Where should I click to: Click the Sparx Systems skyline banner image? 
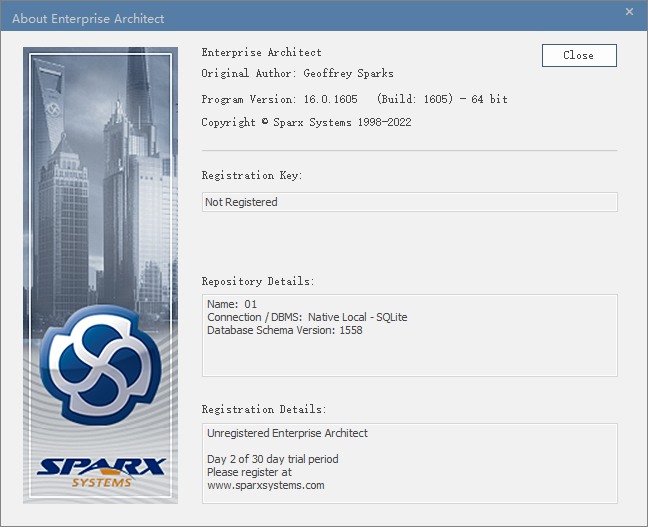click(x=100, y=275)
